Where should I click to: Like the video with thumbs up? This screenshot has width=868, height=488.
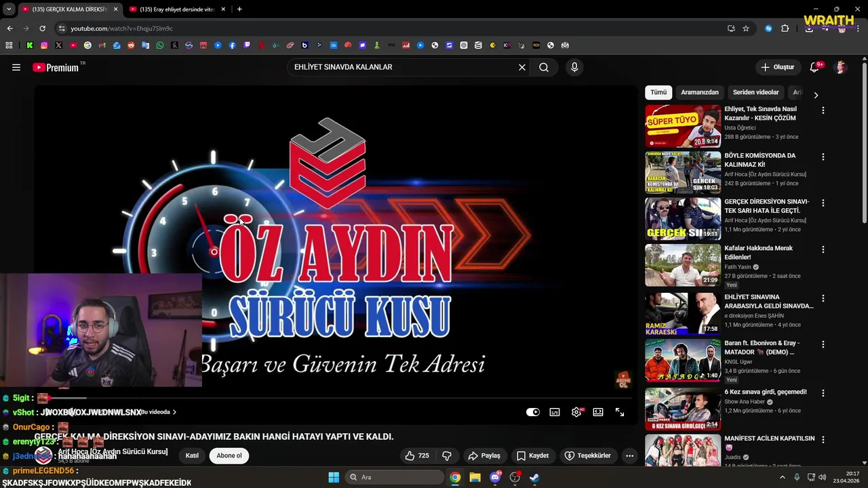pos(416,455)
